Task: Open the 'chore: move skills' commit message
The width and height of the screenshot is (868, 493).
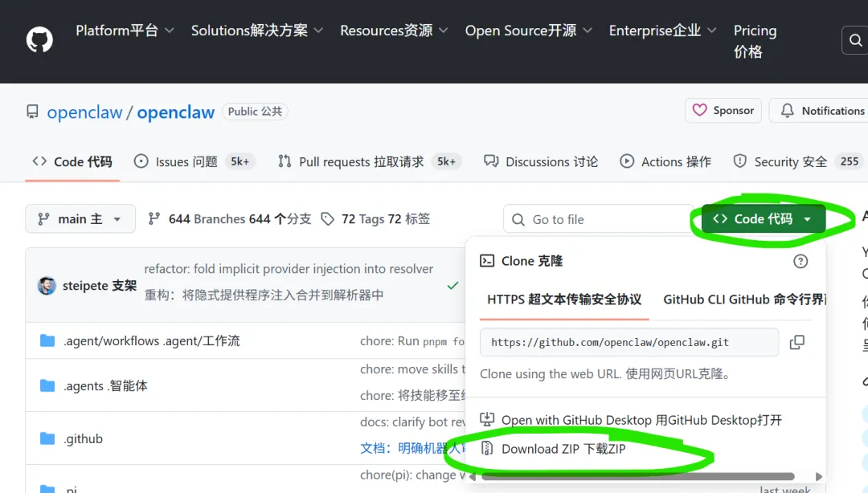Action: (x=413, y=369)
